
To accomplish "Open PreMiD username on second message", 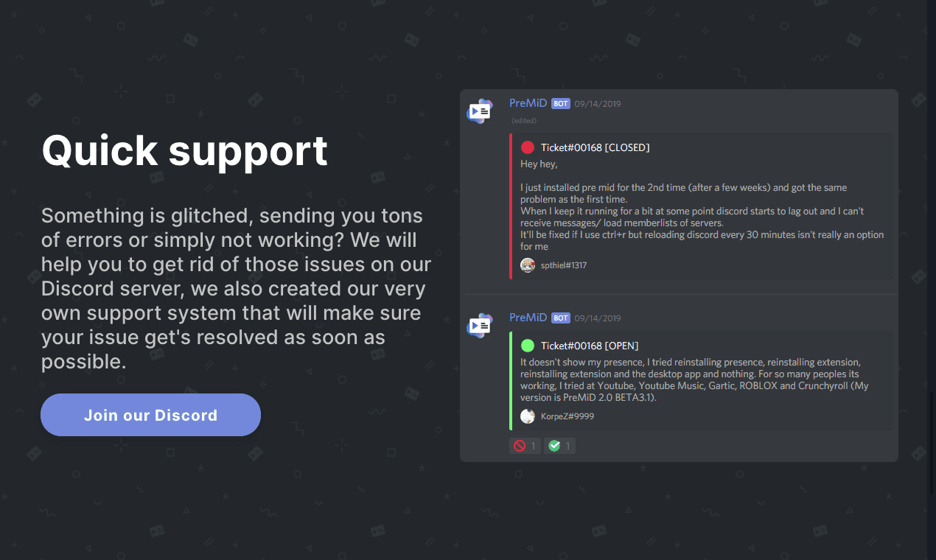I will pos(528,318).
